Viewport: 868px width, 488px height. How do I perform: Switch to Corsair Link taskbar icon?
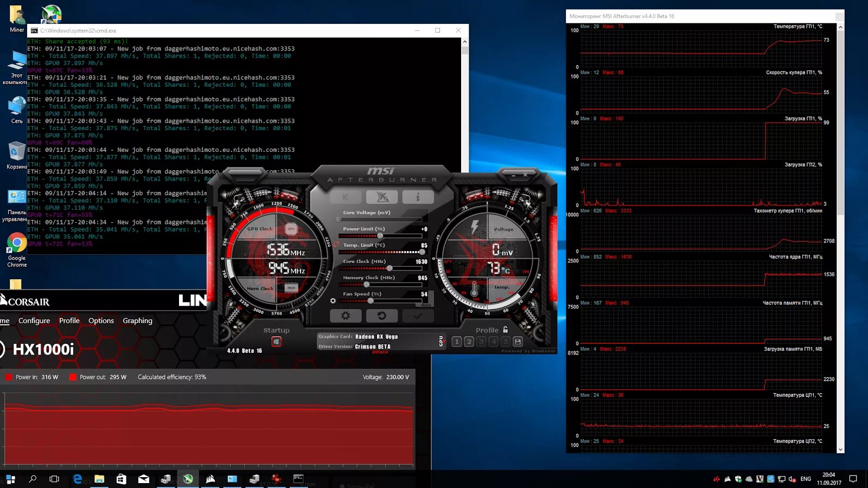pos(210,479)
